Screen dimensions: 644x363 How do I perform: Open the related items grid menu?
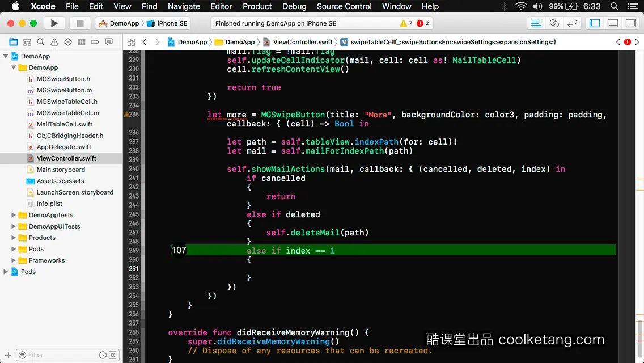131,42
